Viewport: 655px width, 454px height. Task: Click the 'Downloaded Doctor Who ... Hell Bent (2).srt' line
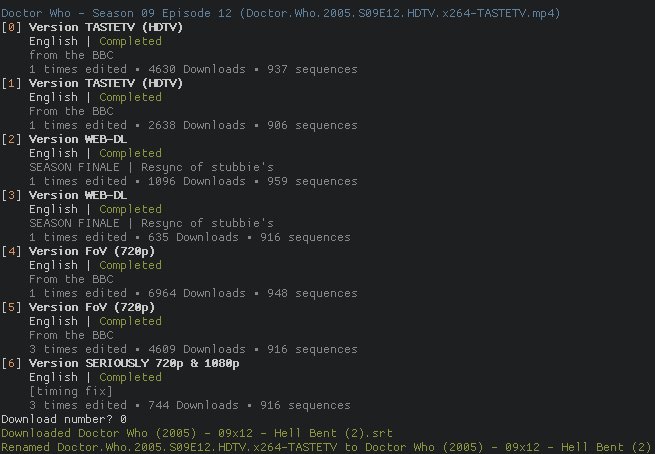pyautogui.click(x=197, y=433)
